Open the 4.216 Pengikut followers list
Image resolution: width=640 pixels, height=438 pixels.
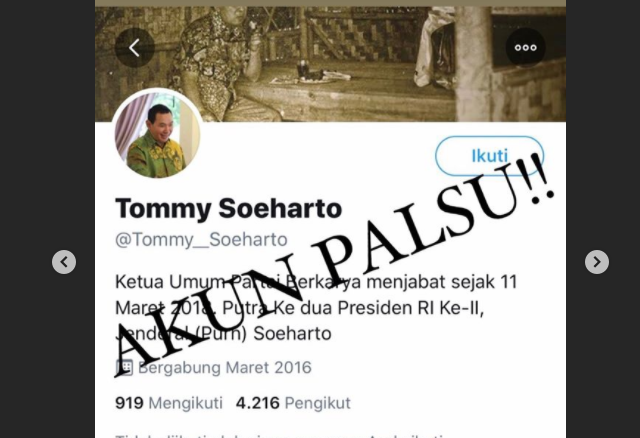pyautogui.click(x=293, y=403)
